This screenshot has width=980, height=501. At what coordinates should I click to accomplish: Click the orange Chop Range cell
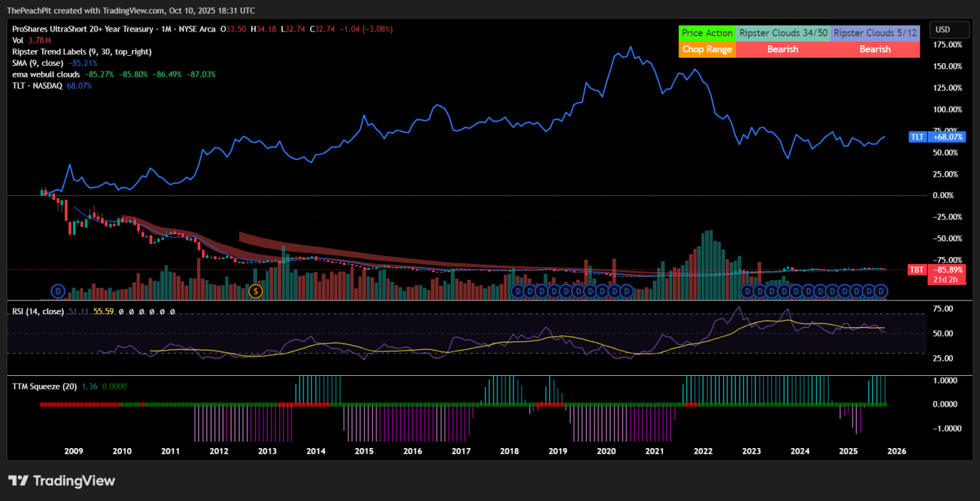pos(707,49)
